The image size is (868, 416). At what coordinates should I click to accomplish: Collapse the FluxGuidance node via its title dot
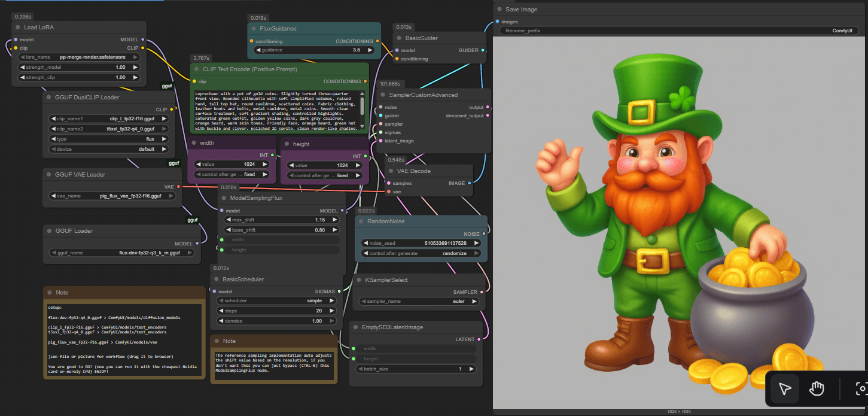(254, 28)
